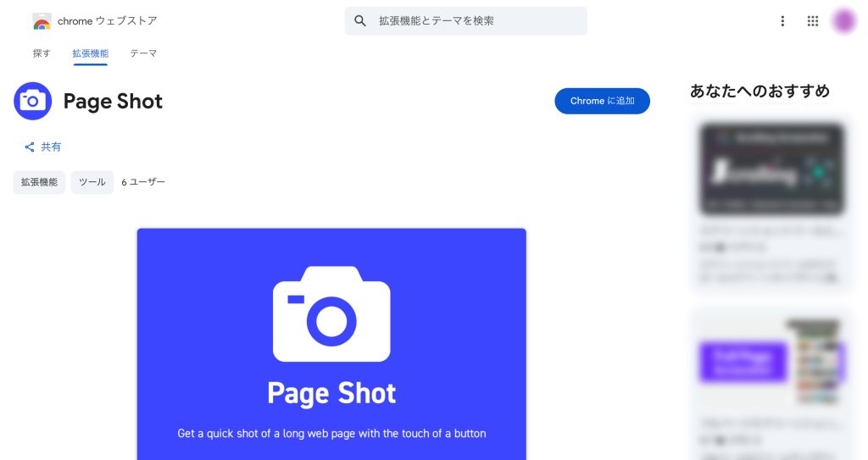The image size is (868, 460).
Task: Open the account profile avatar
Action: (844, 21)
